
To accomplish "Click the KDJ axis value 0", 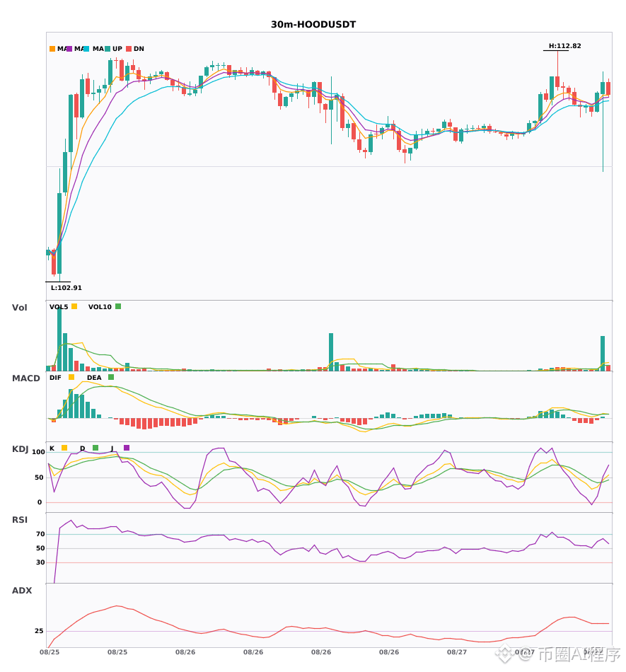I will [x=40, y=502].
